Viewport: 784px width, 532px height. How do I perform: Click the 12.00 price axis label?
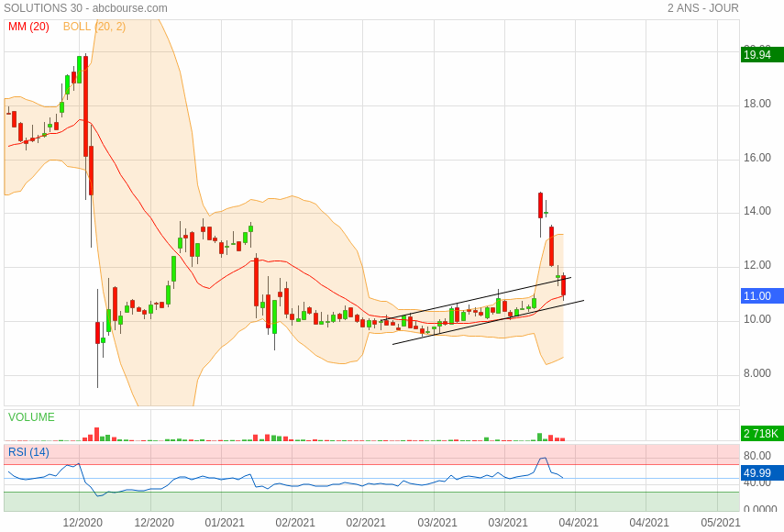757,265
